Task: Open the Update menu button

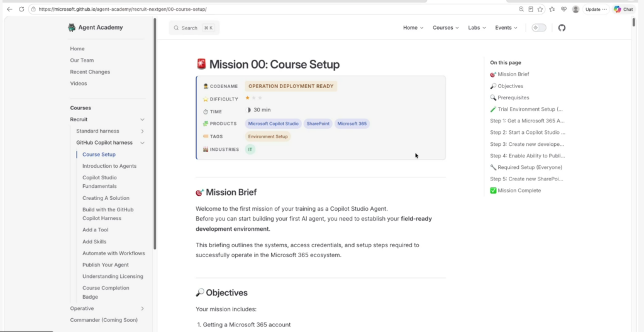Action: click(x=596, y=9)
